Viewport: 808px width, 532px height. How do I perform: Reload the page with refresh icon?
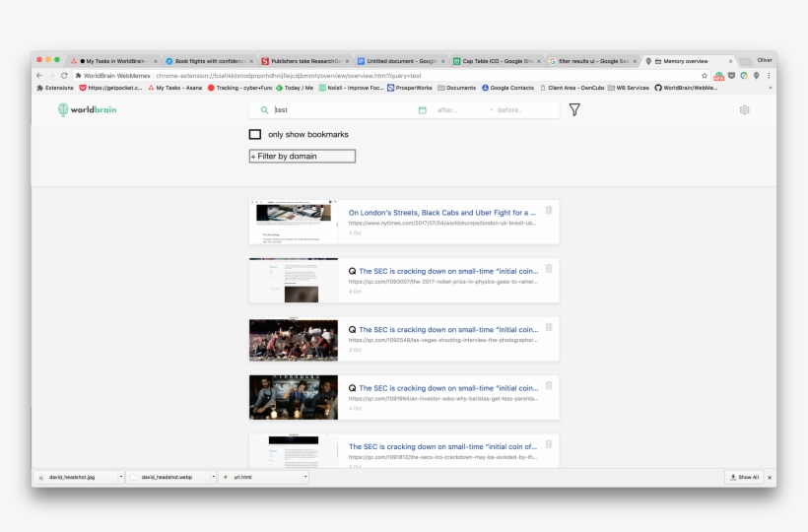point(64,75)
